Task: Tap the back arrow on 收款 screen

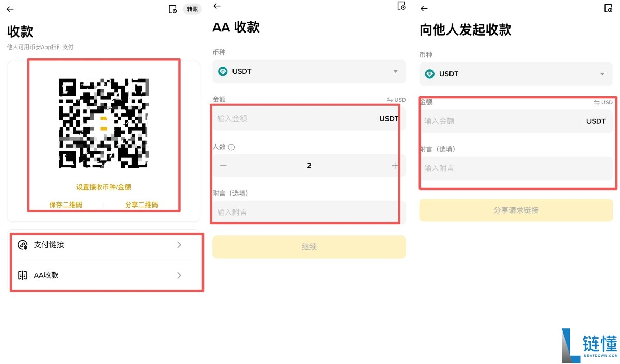Action: click(9, 8)
